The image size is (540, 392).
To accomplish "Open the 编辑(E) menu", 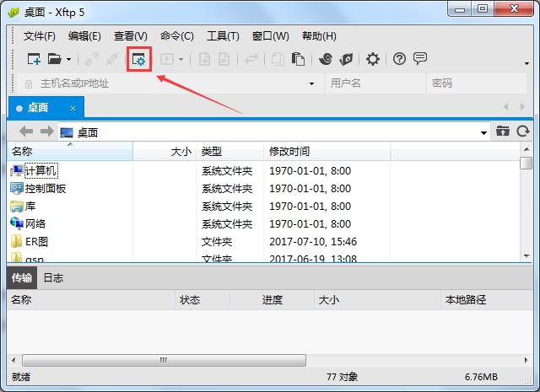I will (84, 36).
